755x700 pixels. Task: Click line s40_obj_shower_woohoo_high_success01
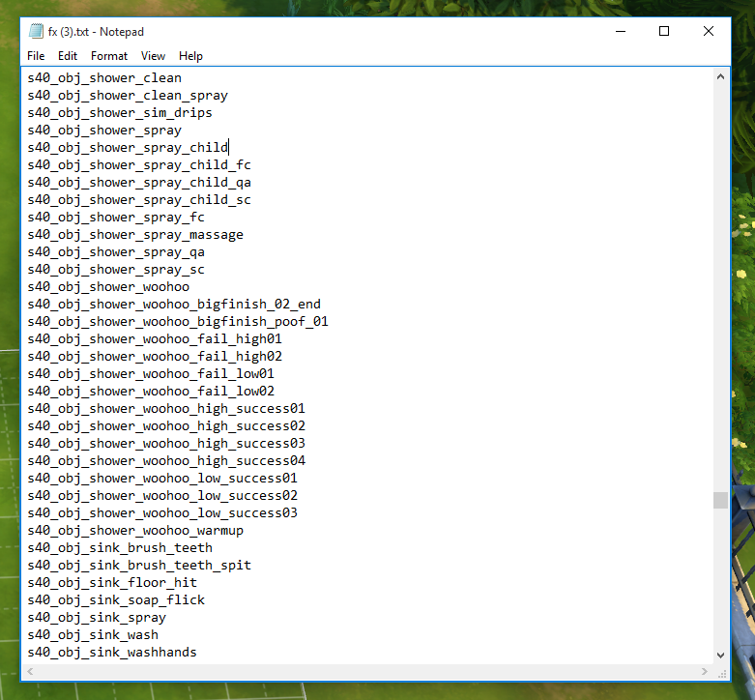(x=166, y=409)
